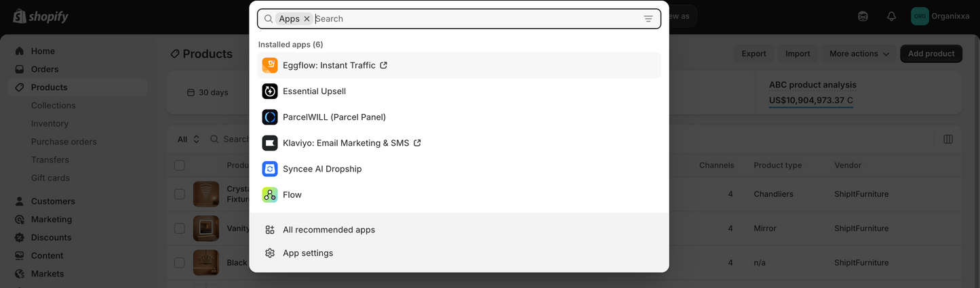This screenshot has height=288, width=980.
Task: Click the ParcelWILL app icon
Action: tap(270, 117)
